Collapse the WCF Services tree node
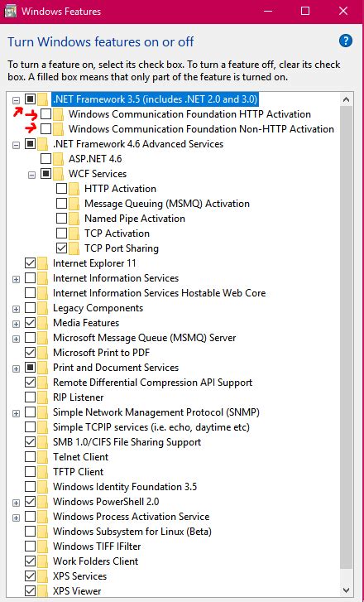 (x=31, y=175)
